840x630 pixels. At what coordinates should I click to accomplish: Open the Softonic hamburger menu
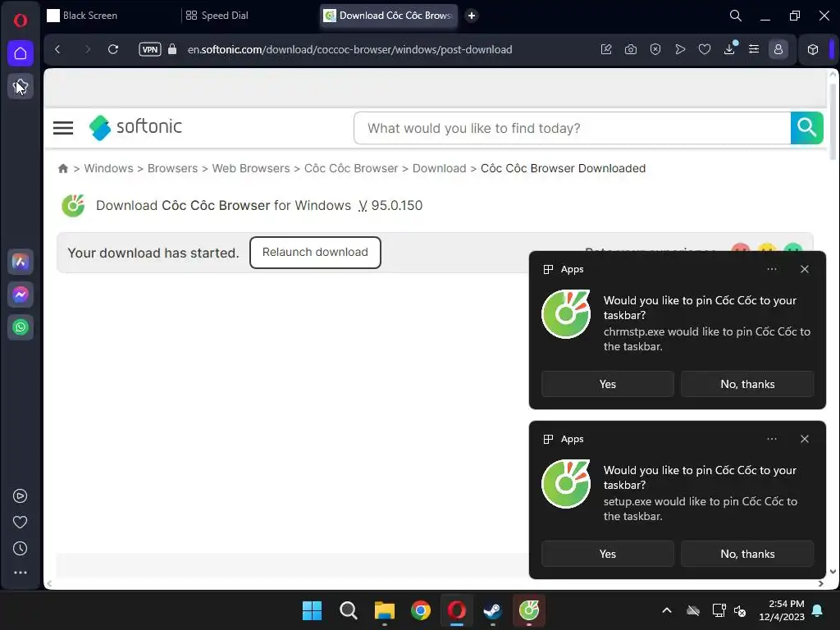(63, 127)
